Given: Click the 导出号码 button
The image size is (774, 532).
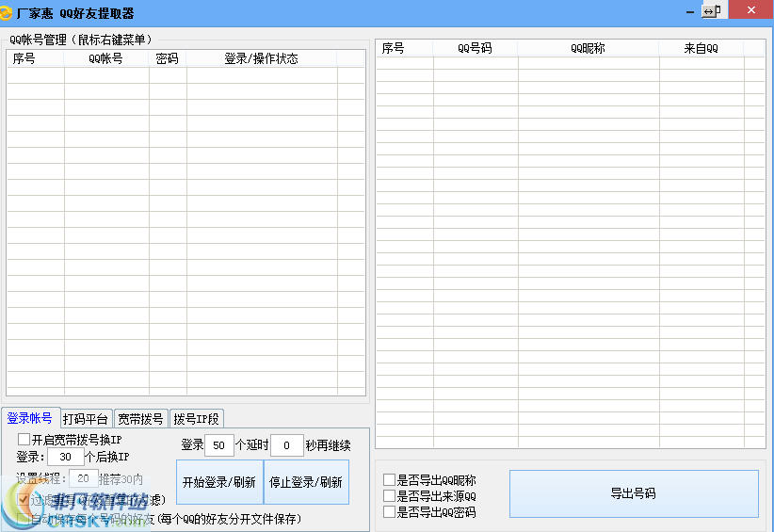Looking at the screenshot, I should [634, 493].
